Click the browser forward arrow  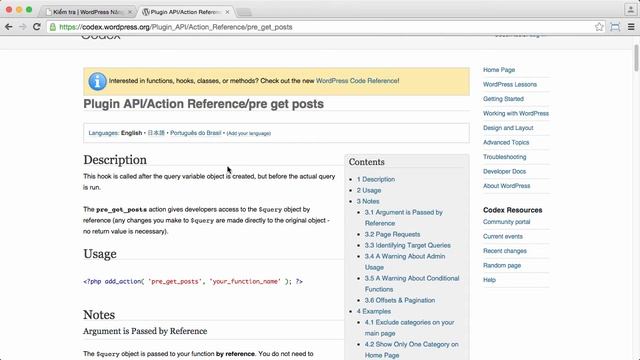[22, 27]
